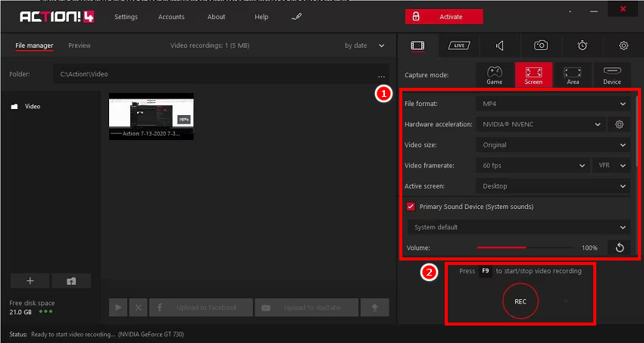Select Area capture mode
Image resolution: width=644 pixels, height=343 pixels.
[573, 75]
